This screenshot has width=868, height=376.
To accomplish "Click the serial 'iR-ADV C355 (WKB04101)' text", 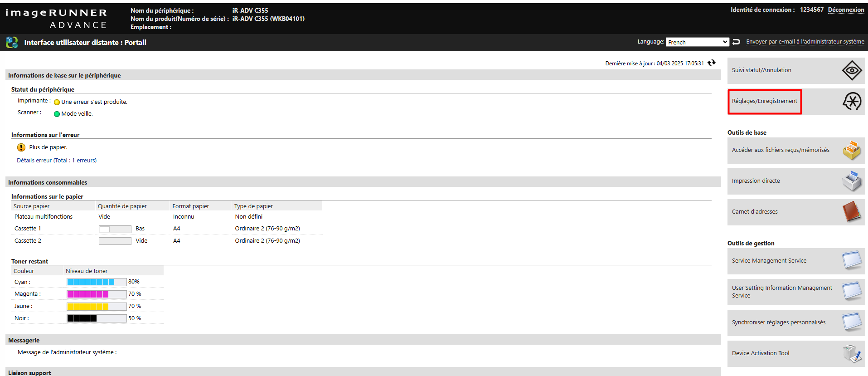I will [268, 19].
